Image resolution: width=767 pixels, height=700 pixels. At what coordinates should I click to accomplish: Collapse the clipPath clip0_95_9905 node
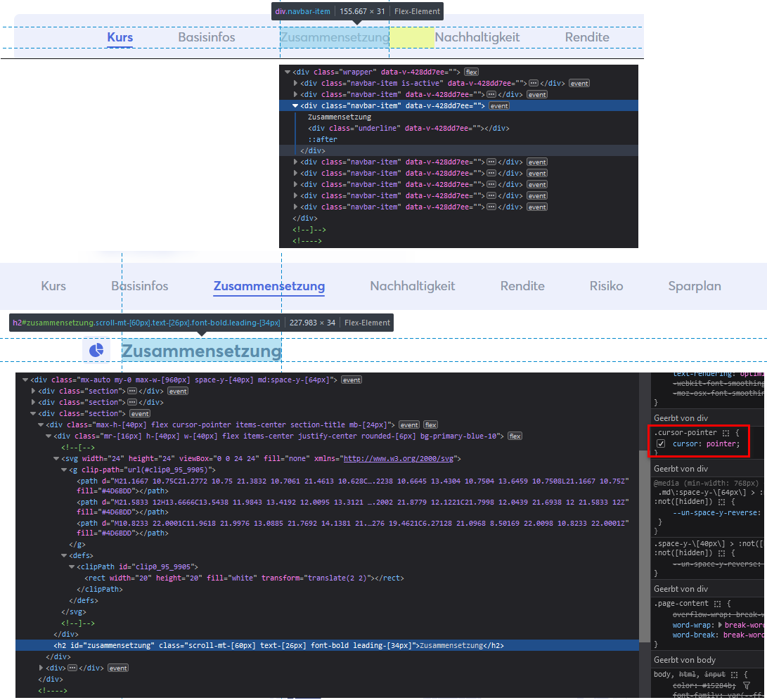click(72, 566)
